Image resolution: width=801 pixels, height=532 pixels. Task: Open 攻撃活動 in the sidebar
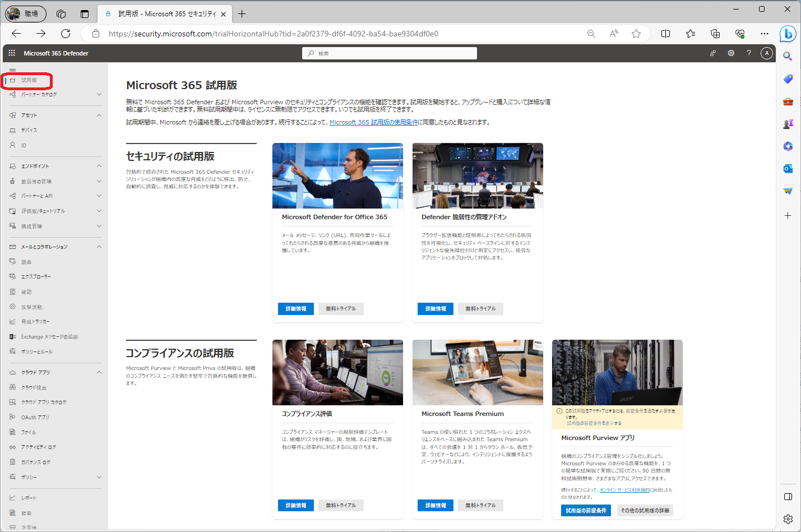(x=31, y=307)
